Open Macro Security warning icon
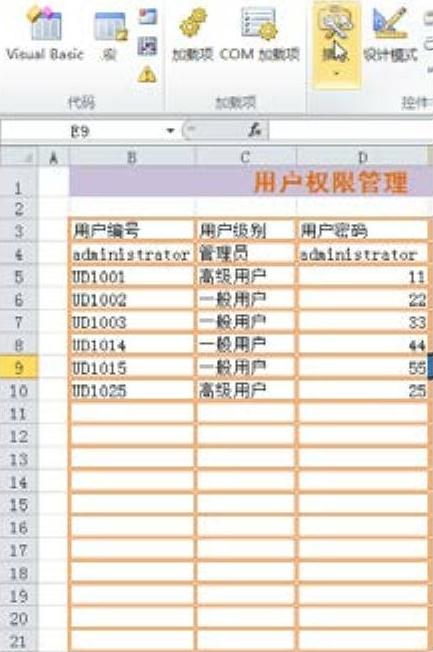 coord(147,74)
